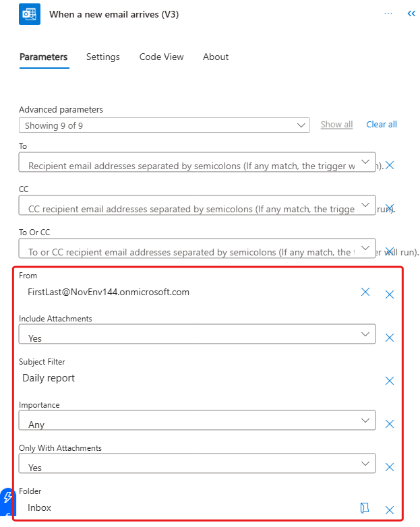Open folder picker icon for Inbox

[365, 507]
